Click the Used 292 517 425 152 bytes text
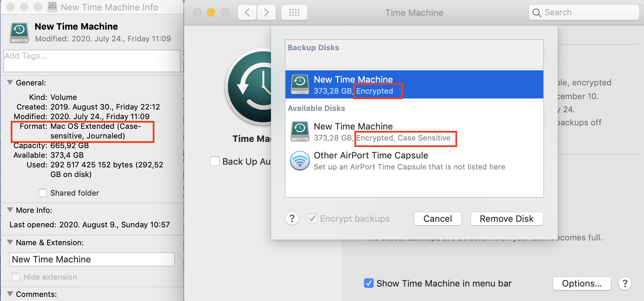644x301 pixels. click(x=107, y=169)
